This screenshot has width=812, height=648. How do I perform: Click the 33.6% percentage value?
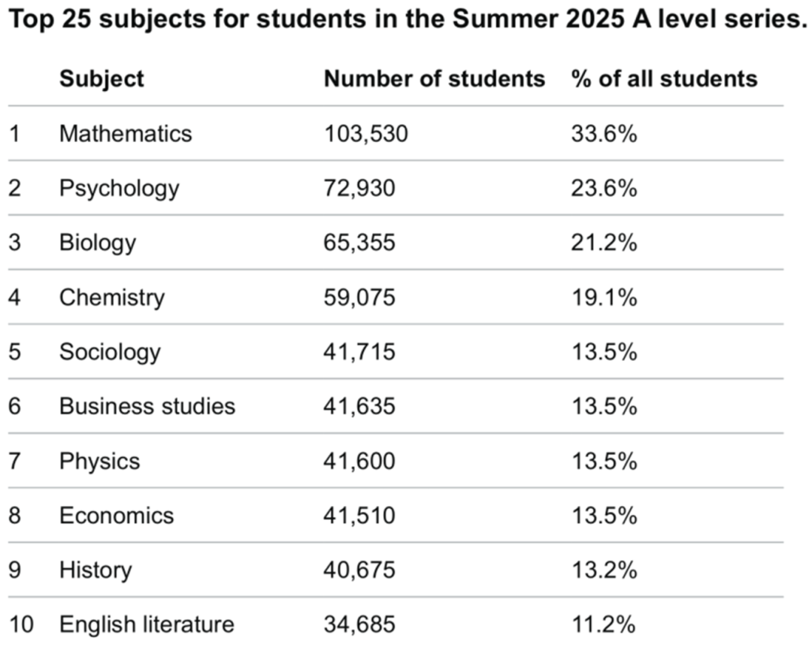(x=604, y=134)
